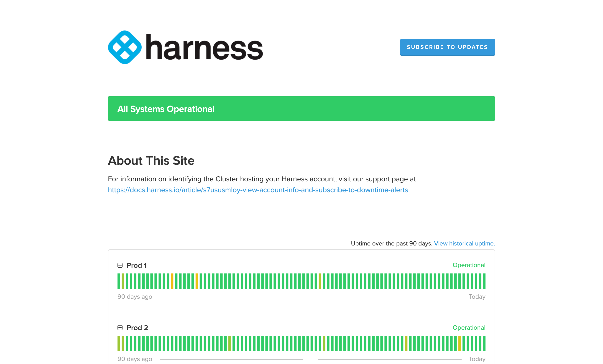Click the last (today) bar in Prod 1
Viewport: 603px width, 364px height.
click(x=484, y=281)
